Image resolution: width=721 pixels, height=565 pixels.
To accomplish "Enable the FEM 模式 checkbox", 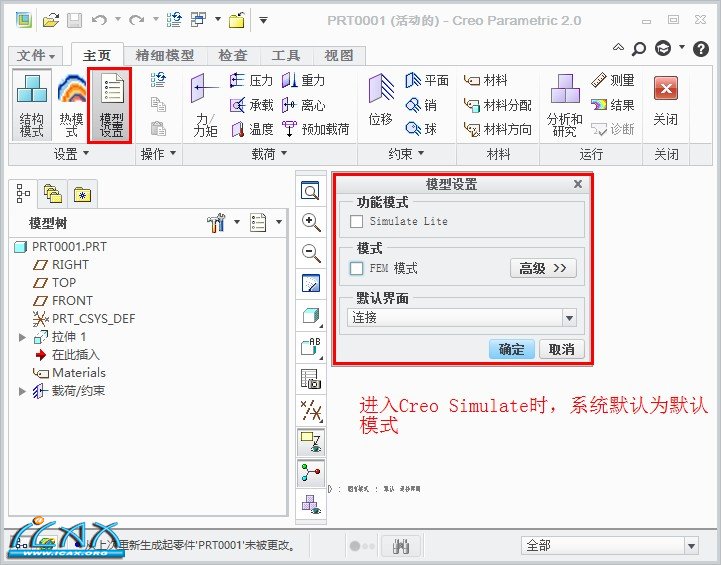I will 356,268.
